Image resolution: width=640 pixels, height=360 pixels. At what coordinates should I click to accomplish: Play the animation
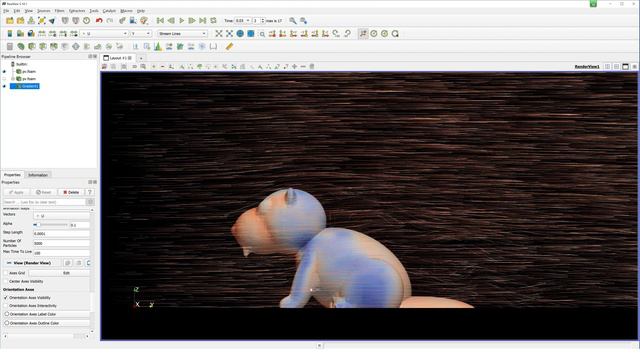tap(182, 20)
